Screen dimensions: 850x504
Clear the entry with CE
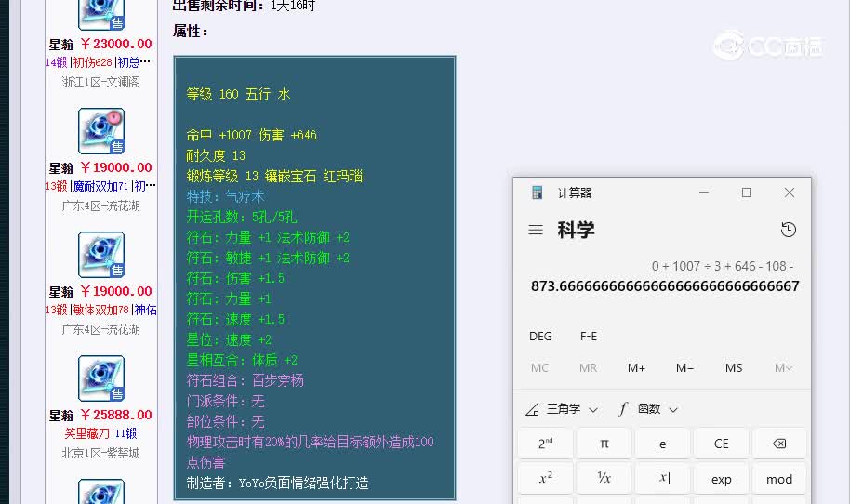721,444
